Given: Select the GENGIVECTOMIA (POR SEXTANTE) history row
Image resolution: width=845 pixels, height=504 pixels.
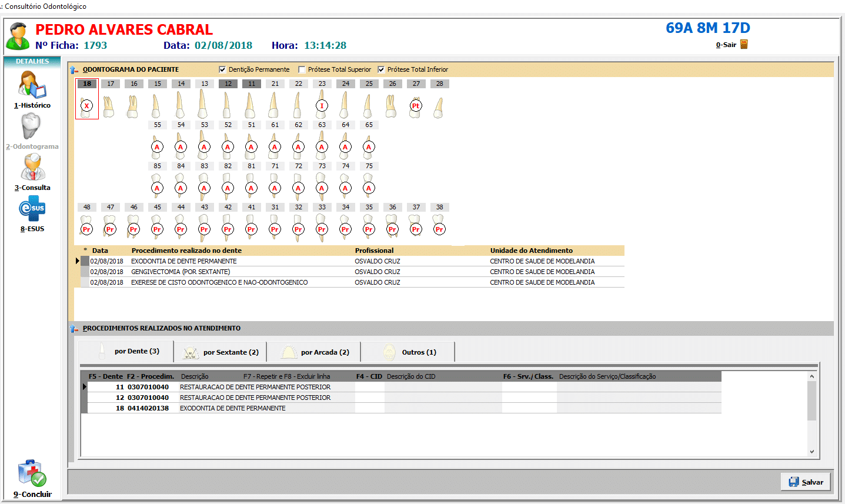Looking at the screenshot, I should point(180,272).
